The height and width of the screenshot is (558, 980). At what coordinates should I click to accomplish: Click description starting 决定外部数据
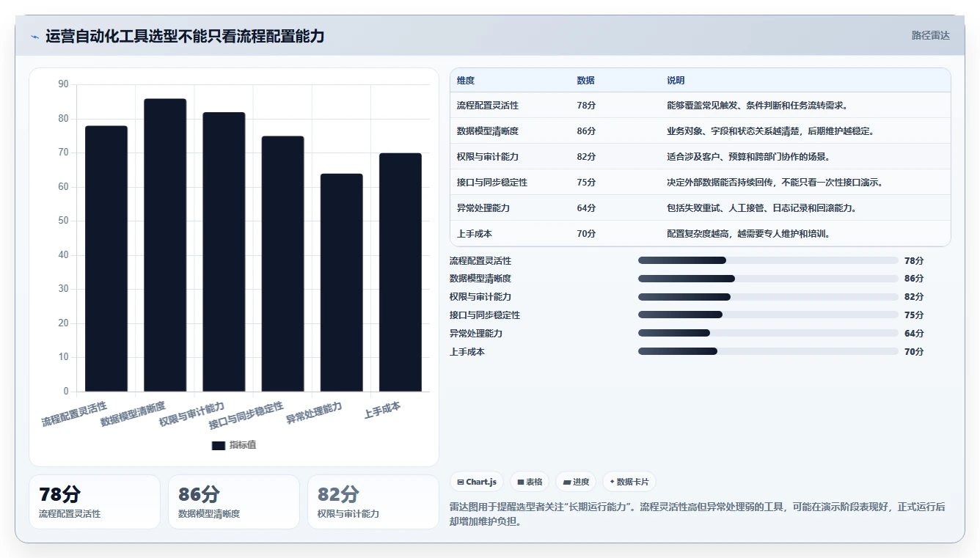[775, 183]
